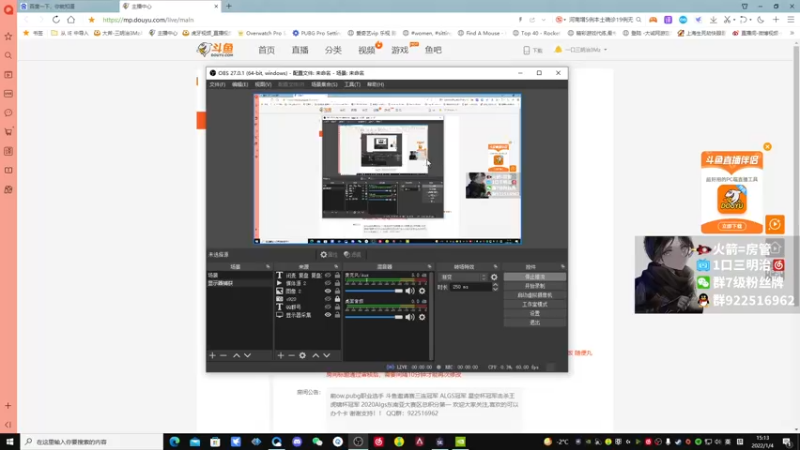Click 退出 exit button in Controls

[535, 322]
